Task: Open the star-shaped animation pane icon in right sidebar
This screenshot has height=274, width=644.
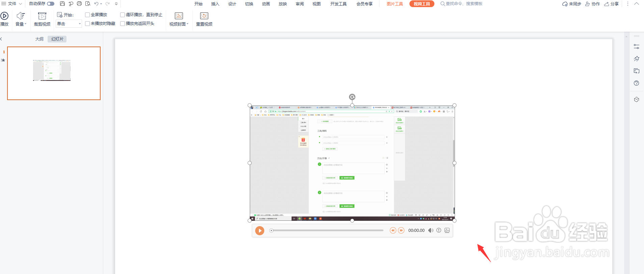Action: coord(637,59)
